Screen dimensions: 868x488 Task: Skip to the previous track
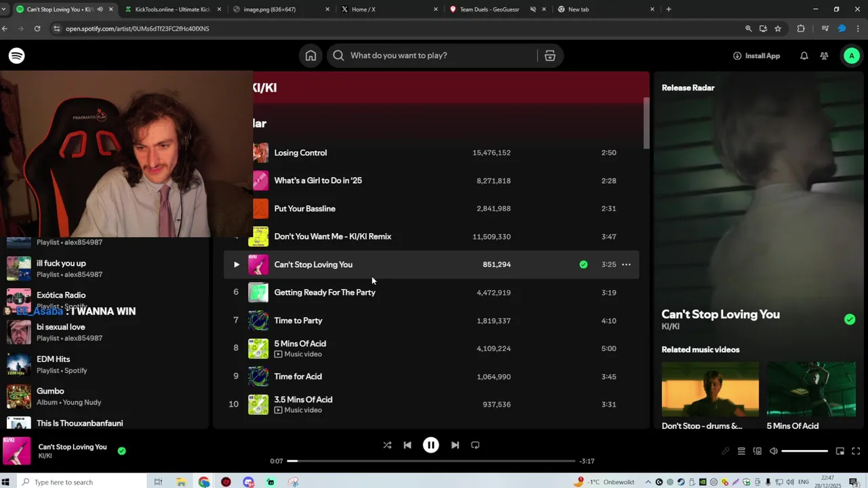tap(408, 445)
